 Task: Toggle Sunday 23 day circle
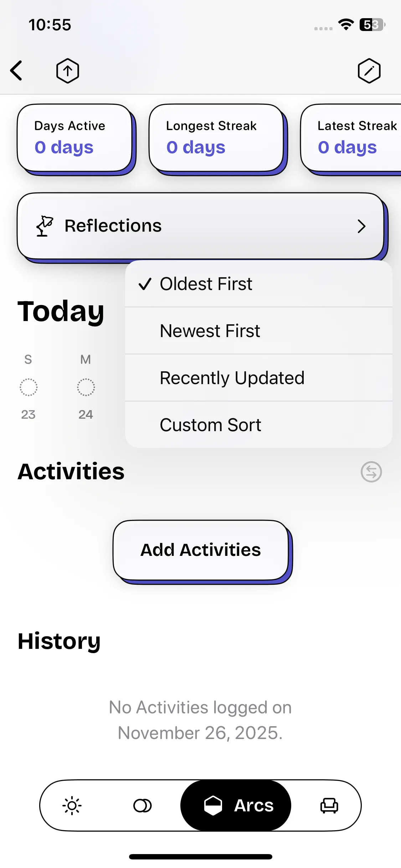coord(29,387)
